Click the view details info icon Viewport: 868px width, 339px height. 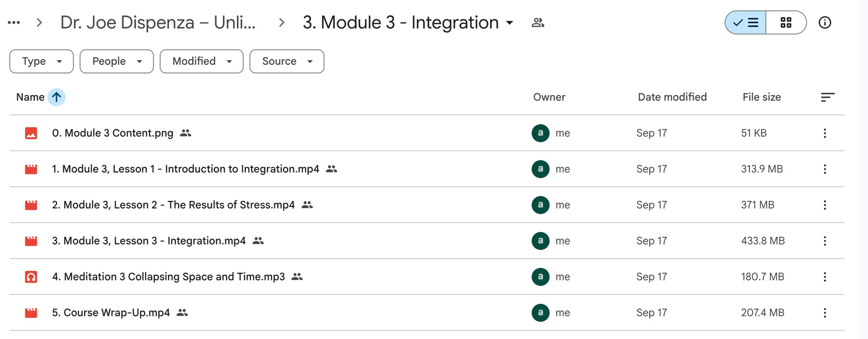pos(825,23)
